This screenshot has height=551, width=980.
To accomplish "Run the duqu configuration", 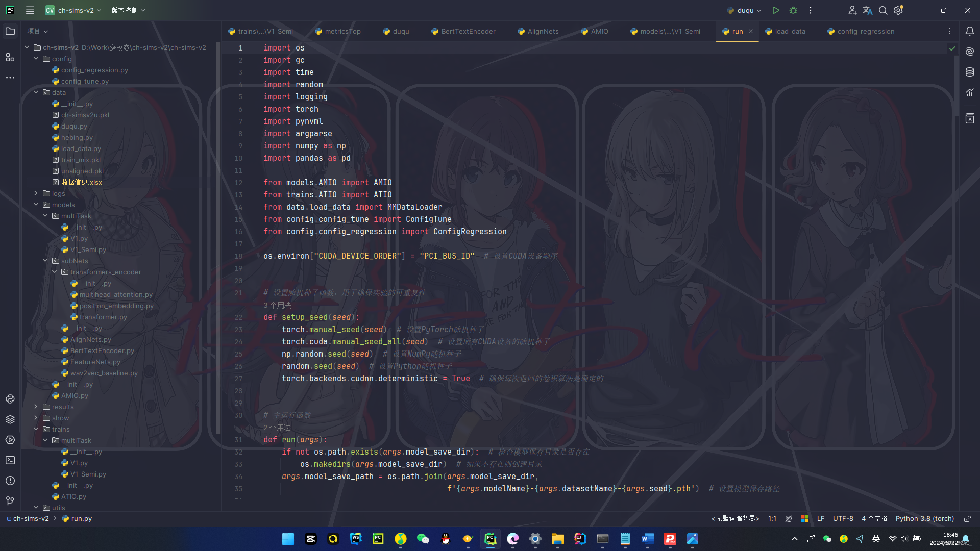I will point(776,10).
